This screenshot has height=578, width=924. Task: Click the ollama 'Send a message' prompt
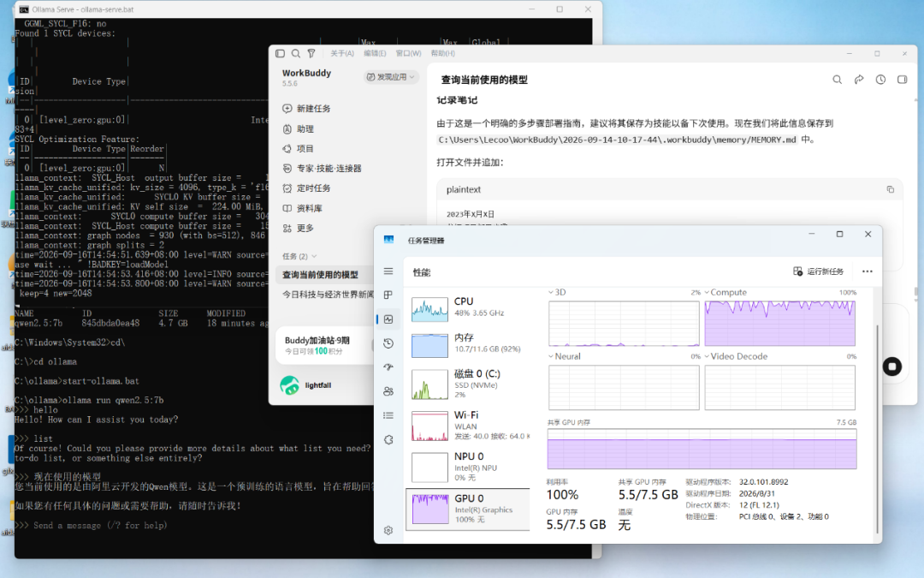click(100, 525)
